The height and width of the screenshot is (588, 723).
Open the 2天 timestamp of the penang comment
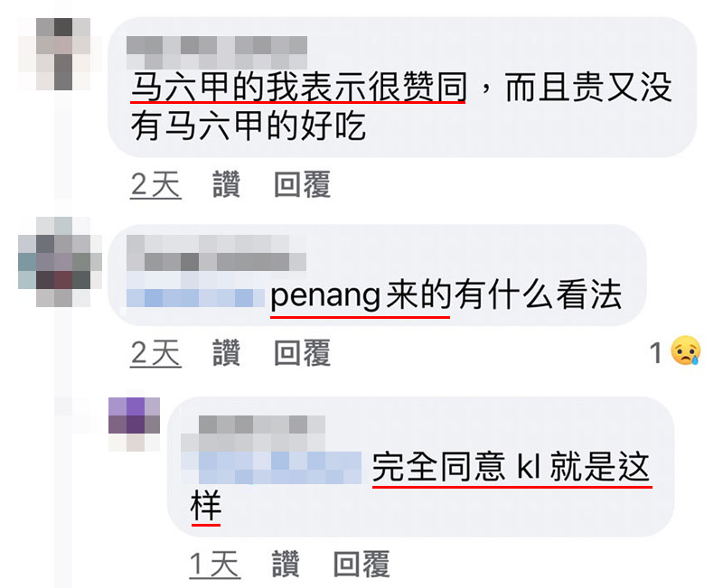coord(155,353)
